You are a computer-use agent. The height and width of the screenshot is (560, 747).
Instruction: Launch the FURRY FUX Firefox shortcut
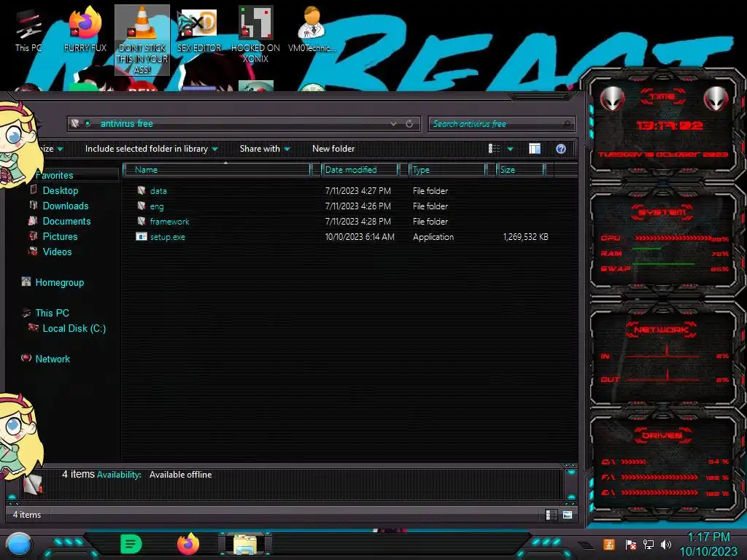coord(85,29)
